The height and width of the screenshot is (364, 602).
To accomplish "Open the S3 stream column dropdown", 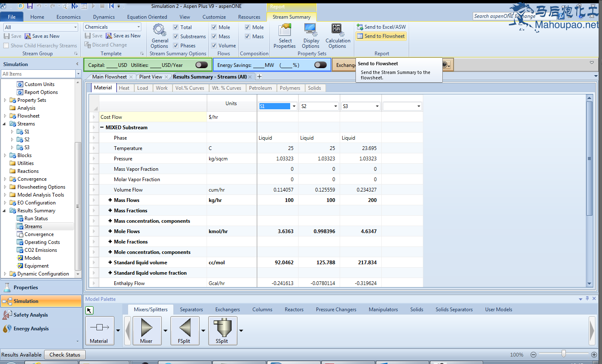I will [x=377, y=106].
